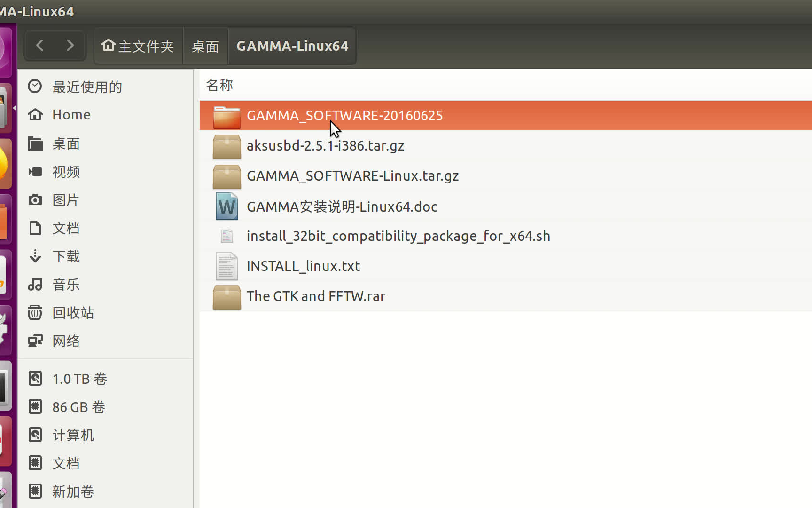Go to Home in the sidebar

coord(71,115)
